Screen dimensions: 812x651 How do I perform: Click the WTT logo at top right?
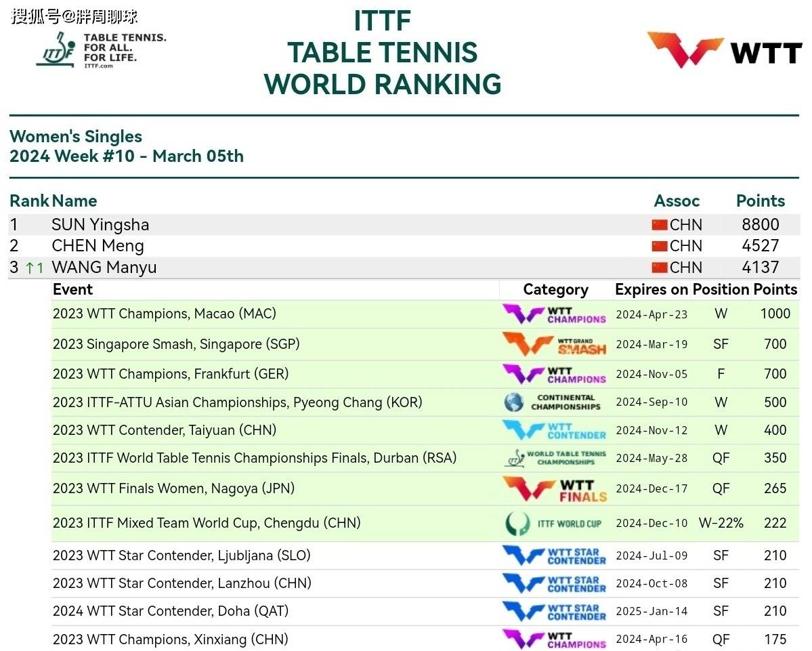[x=724, y=49]
